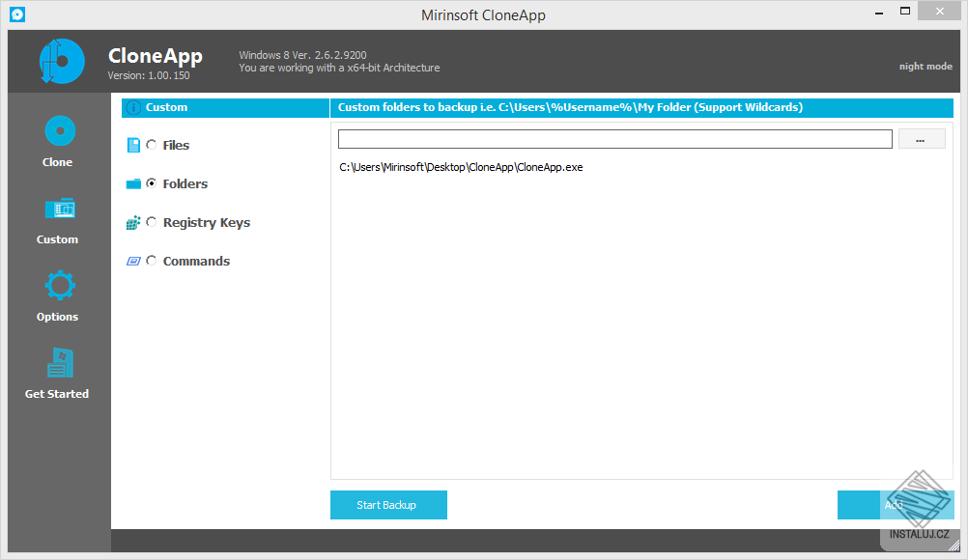Click the Commands console icon
The image size is (968, 560).
pyautogui.click(x=133, y=261)
